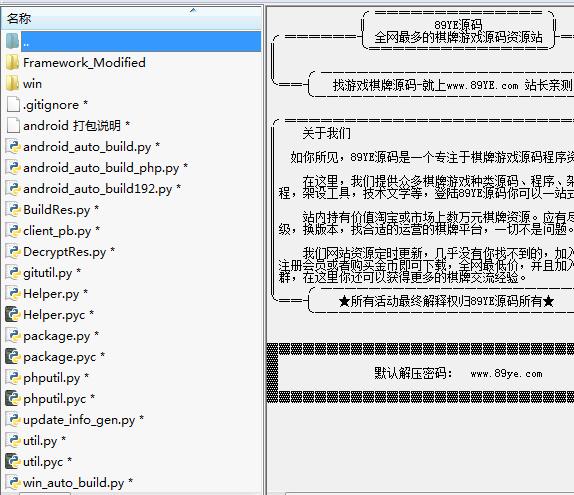
Task: Open the Framework_Modified folder icon
Action: pos(13,63)
